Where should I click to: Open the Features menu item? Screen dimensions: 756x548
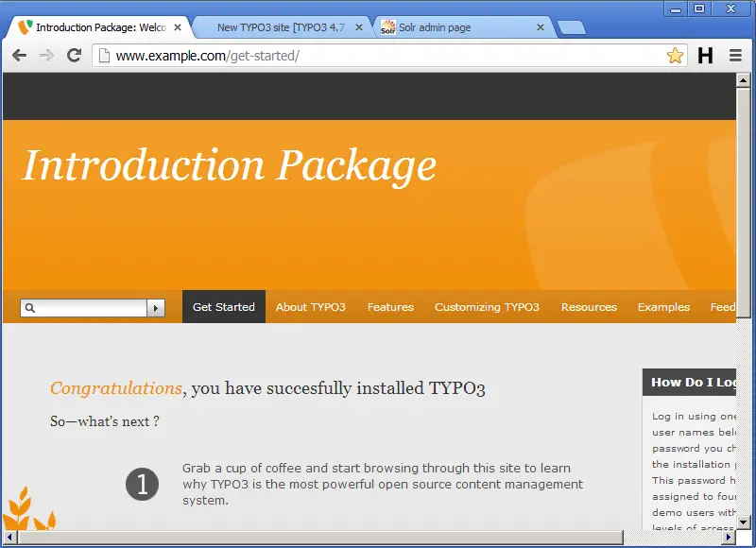(390, 306)
